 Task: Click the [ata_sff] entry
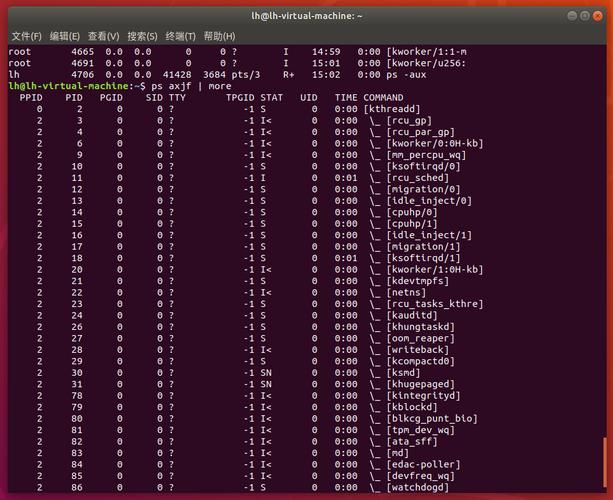[412, 441]
